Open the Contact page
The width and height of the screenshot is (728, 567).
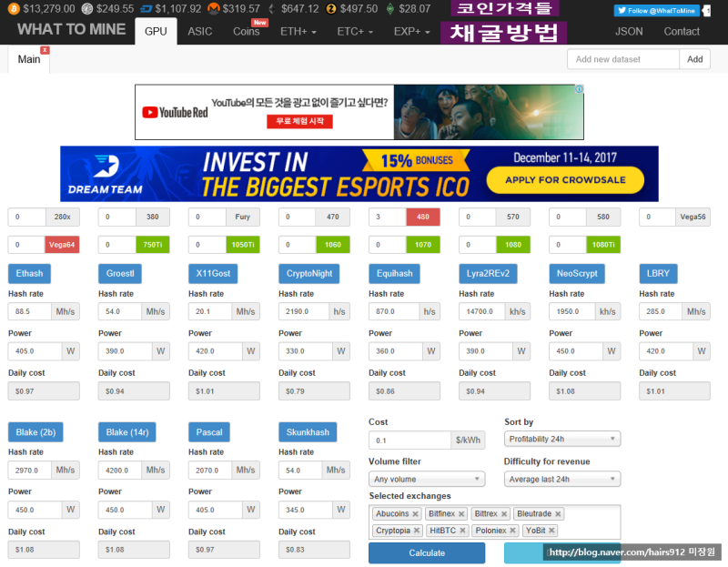[681, 32]
